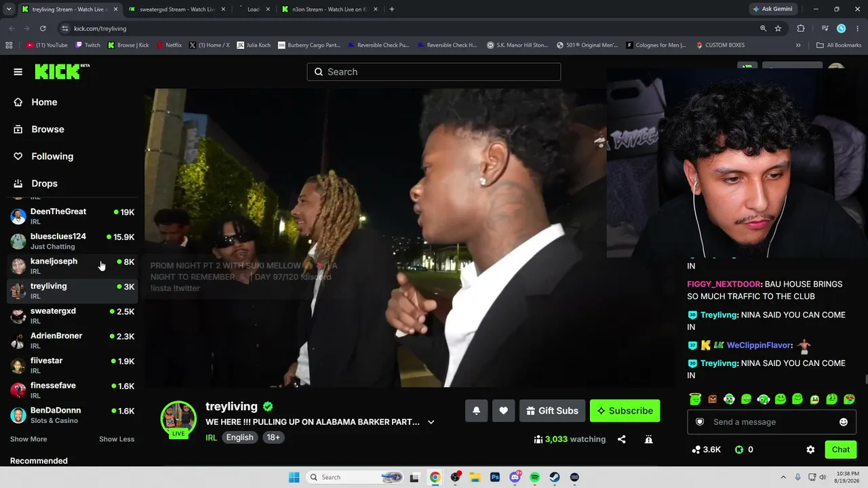Open Chrome profile avatar

pos(841,28)
